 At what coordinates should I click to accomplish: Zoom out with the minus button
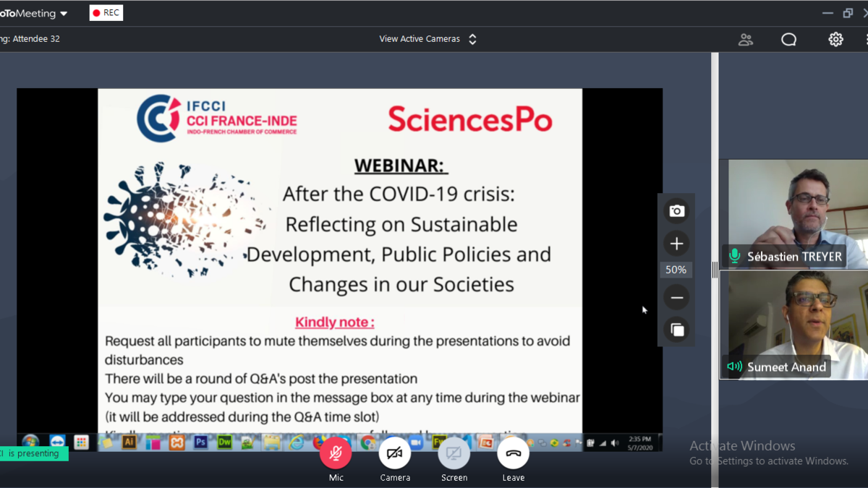pyautogui.click(x=676, y=297)
